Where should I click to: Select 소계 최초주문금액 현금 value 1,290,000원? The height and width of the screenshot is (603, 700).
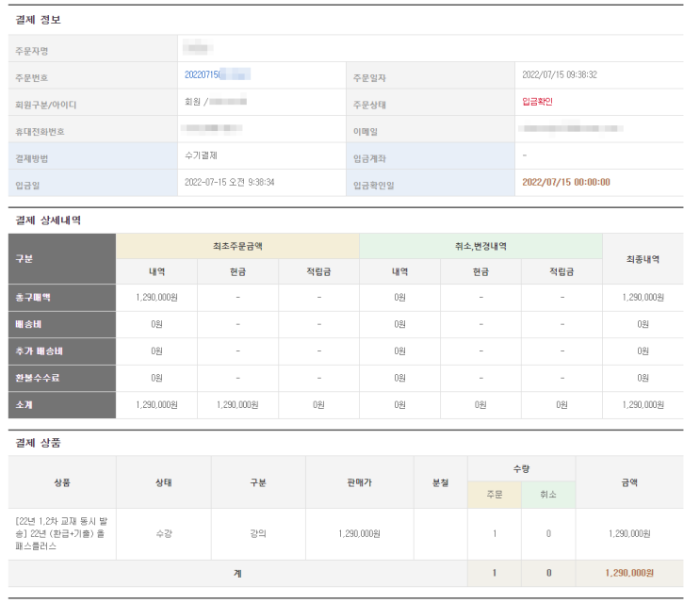[x=237, y=405]
